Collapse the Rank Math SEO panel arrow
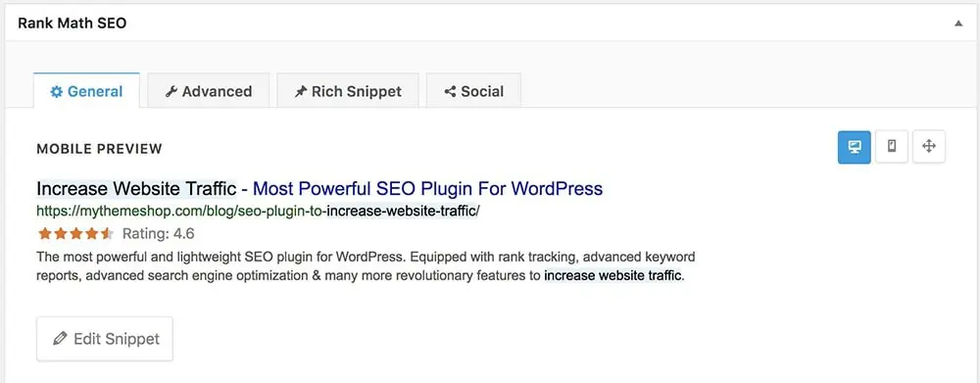 tap(958, 24)
